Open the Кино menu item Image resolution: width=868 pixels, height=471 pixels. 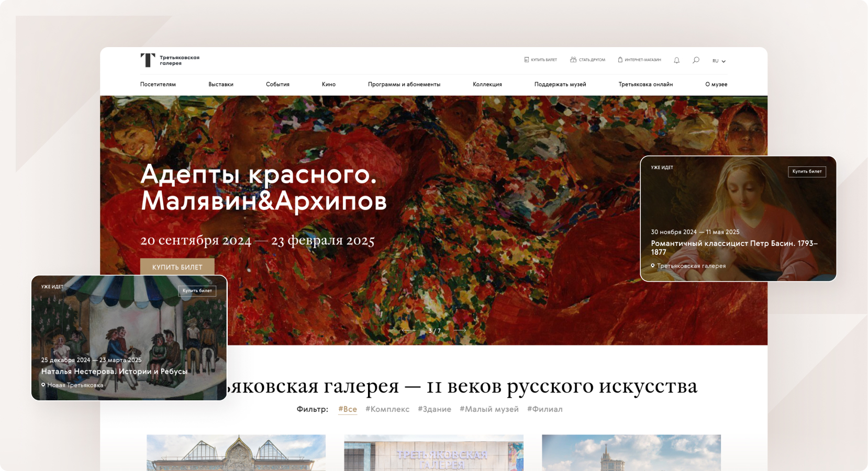pyautogui.click(x=329, y=84)
